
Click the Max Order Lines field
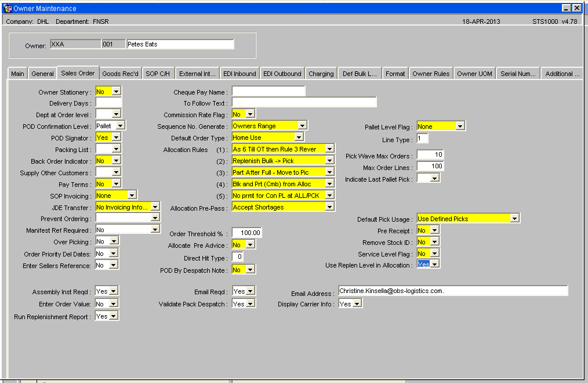pos(430,166)
